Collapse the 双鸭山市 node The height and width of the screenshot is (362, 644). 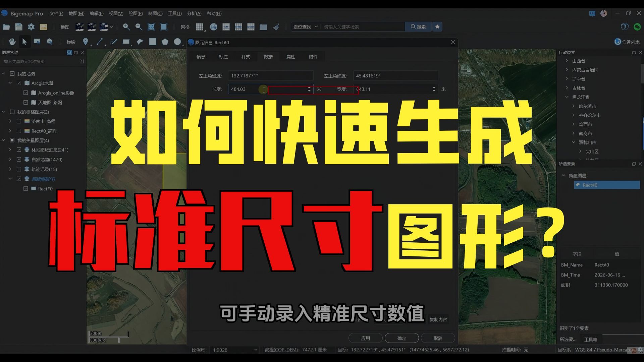point(574,142)
